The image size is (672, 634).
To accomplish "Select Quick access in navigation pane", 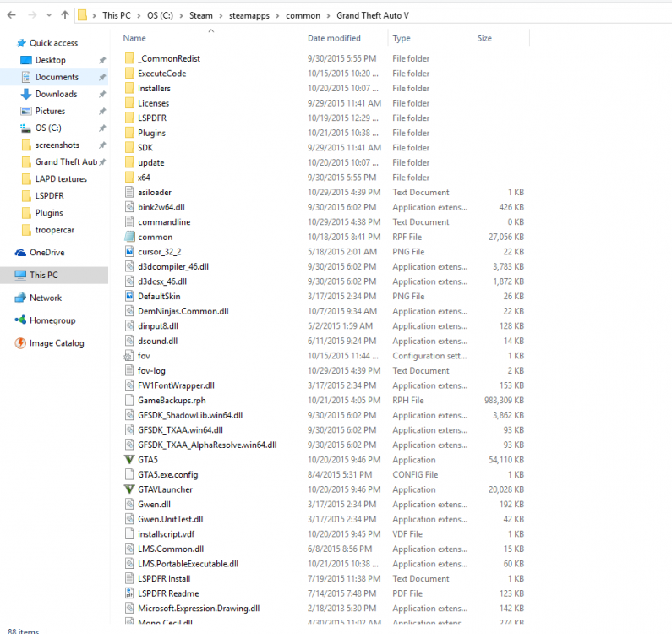I will 53,43.
